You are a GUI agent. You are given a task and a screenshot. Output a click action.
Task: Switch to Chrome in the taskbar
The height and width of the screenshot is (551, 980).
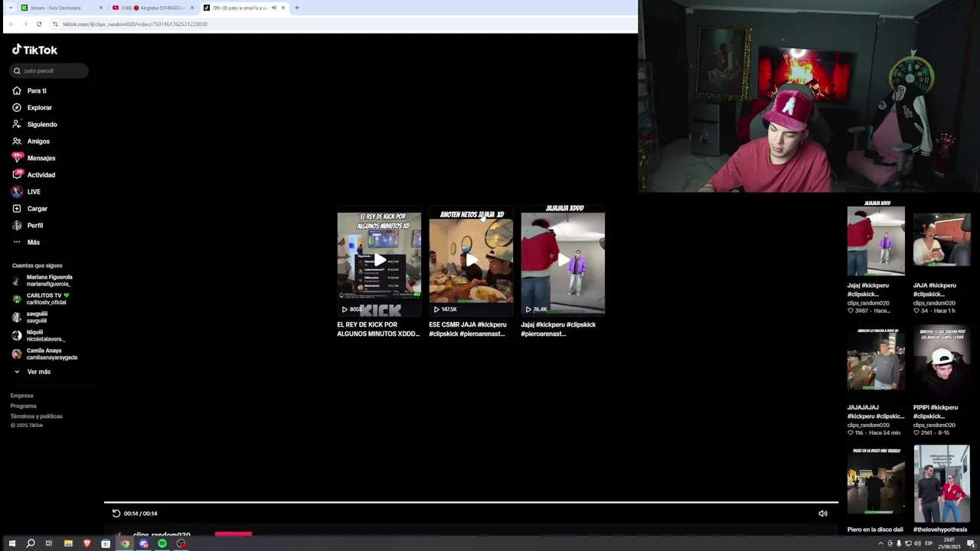125,543
